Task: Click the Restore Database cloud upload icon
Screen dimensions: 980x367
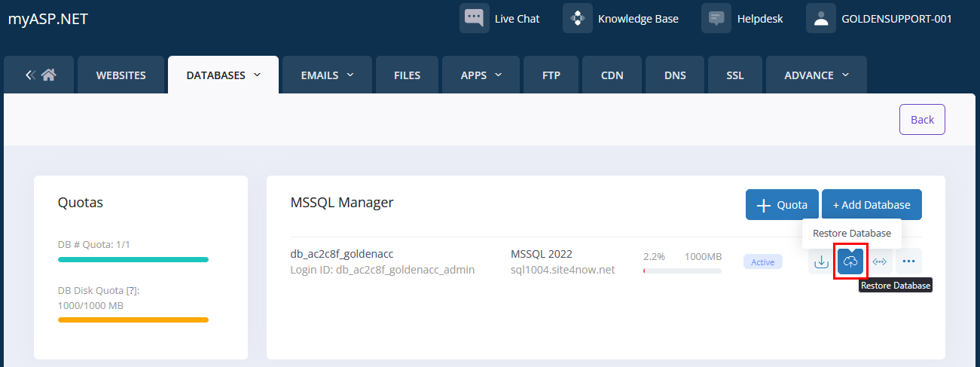Action: point(850,261)
